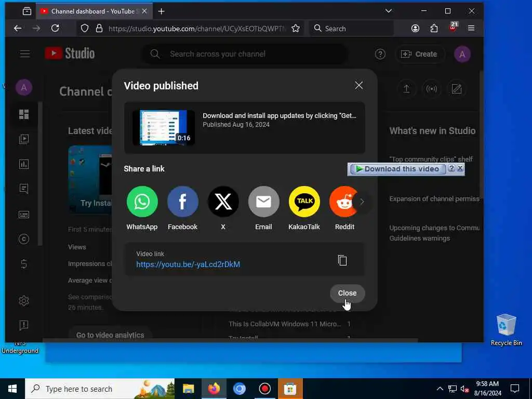Click the Create button

(x=419, y=54)
